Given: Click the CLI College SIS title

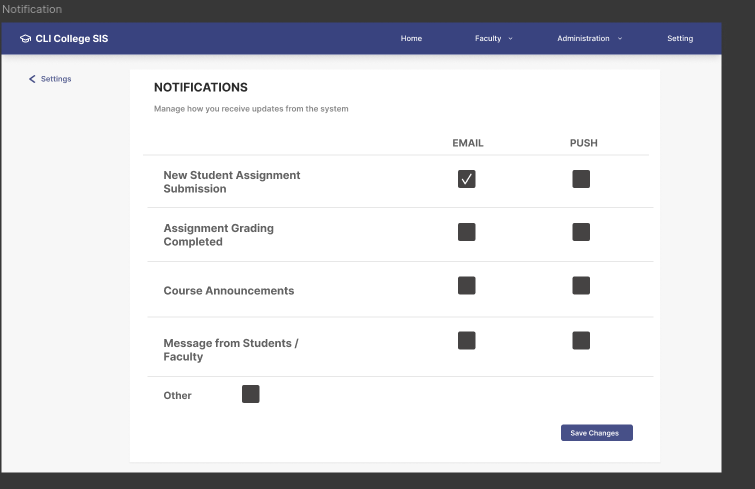Looking at the screenshot, I should pos(72,39).
